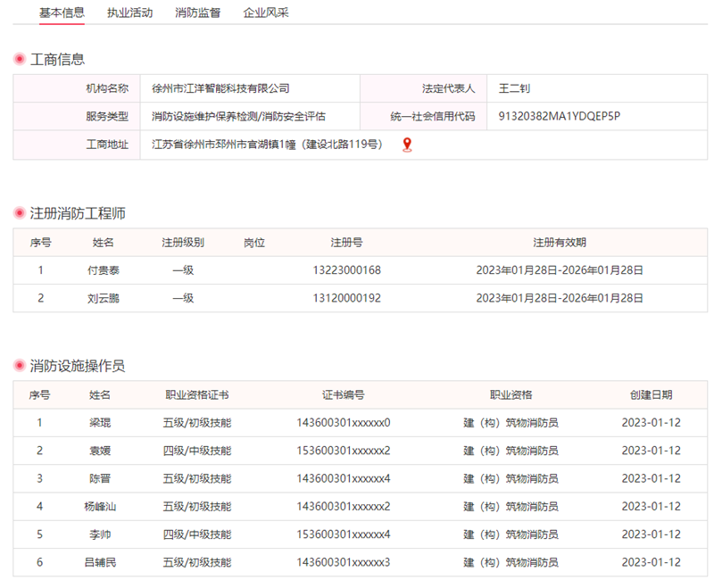This screenshot has width=714, height=588.
Task: Click the 注册有效期 column header
Action: point(560,243)
